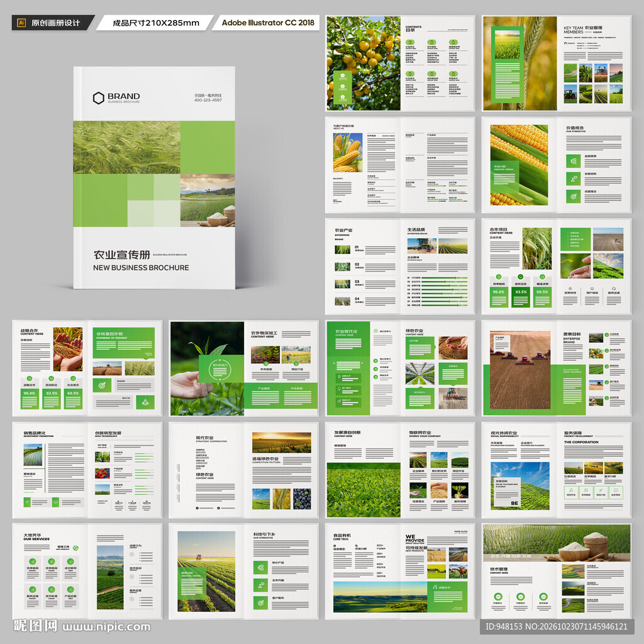This screenshot has height=644, width=644.
Task: Click the "农业现代化" heading
Action: tap(347, 331)
